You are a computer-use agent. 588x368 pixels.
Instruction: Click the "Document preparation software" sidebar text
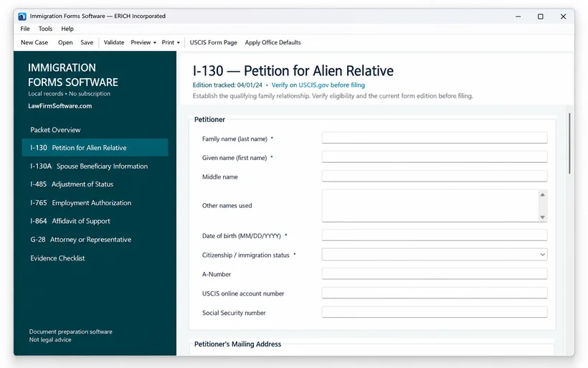pos(71,331)
